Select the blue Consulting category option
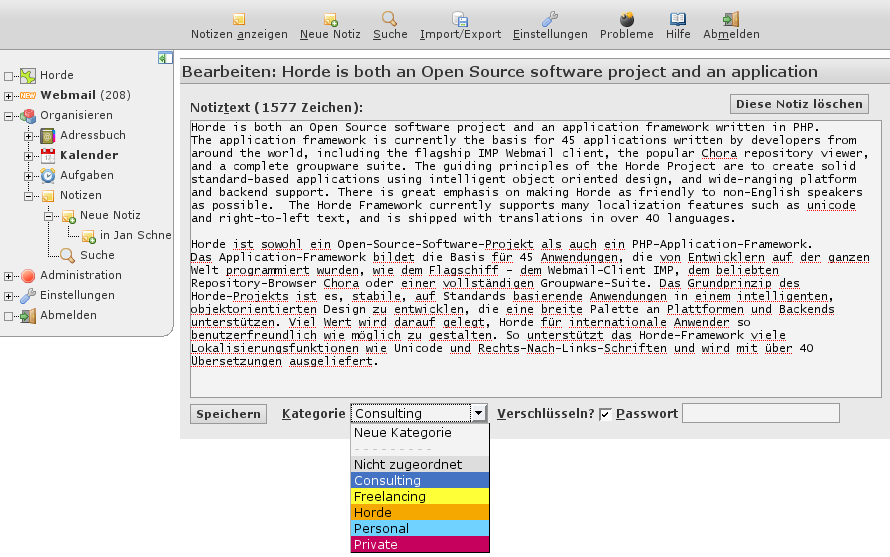The image size is (890, 557). click(420, 480)
